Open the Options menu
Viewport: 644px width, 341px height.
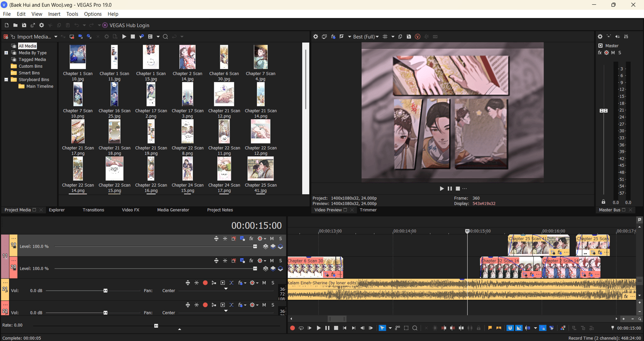pos(93,14)
